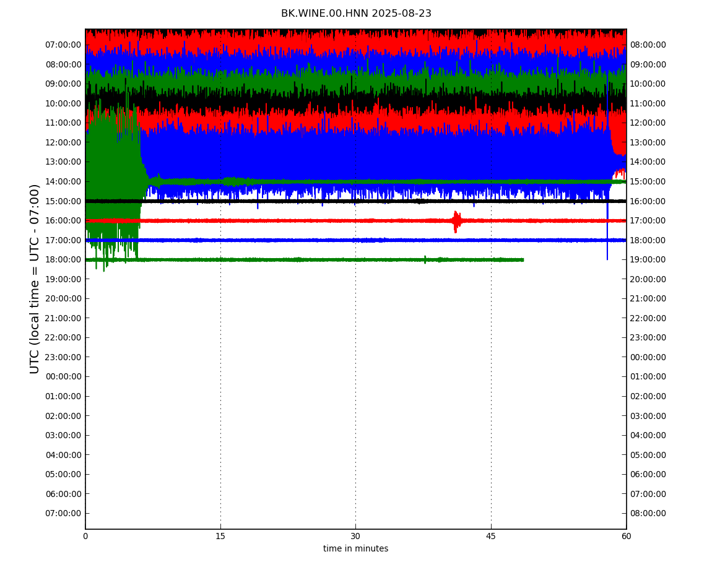Select 10:00:00 on the UTC axis
This screenshot has width=712, height=588.
[63, 103]
